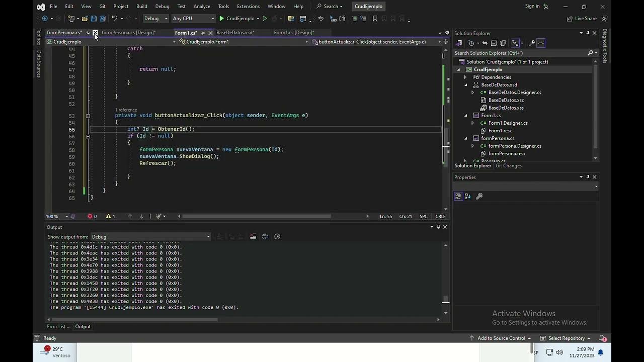Click Collapse All icon in Solution Explorer
The height and width of the screenshot is (362, 644).
(494, 43)
